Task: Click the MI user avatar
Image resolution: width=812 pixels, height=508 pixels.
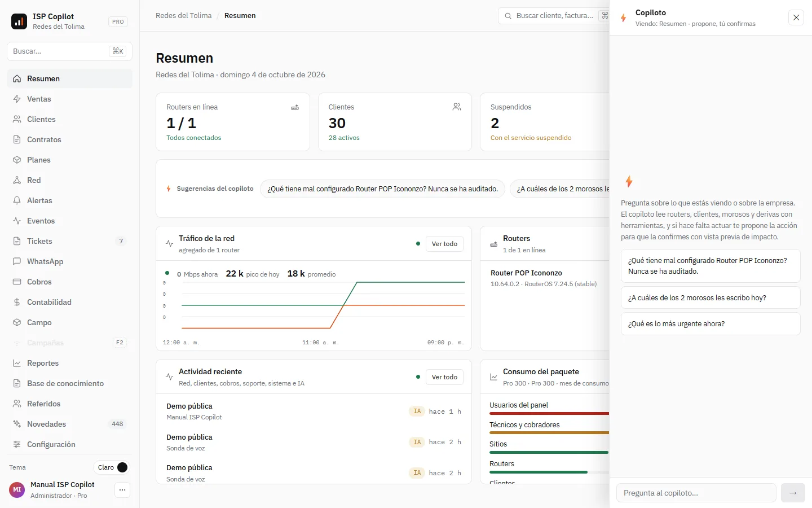Action: tap(17, 490)
